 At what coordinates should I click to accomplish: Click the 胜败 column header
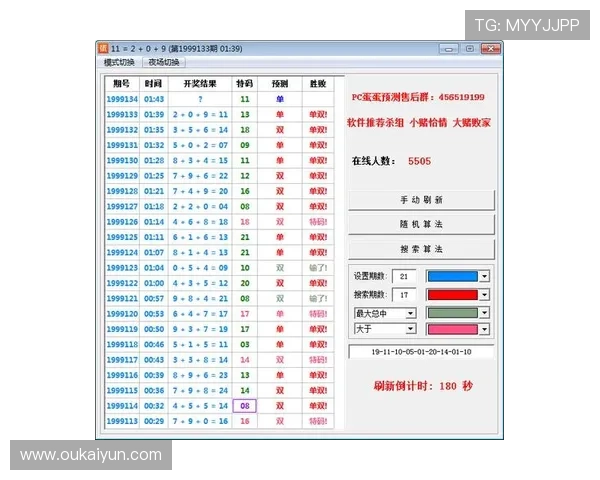coord(318,83)
